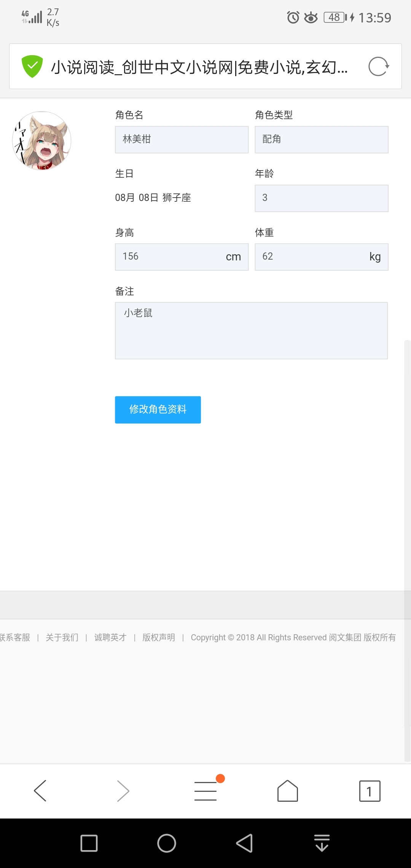Tap the hide navigation bar arrow
411x868 pixels.
tap(322, 843)
